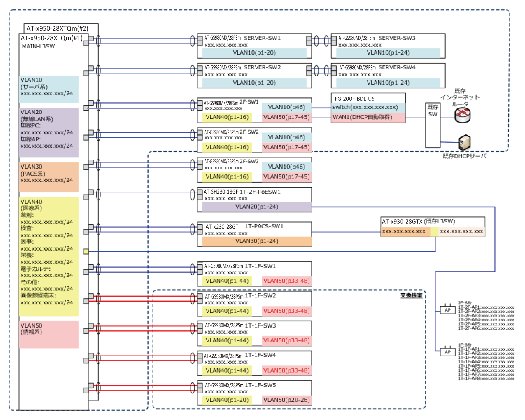Screen dimensions: 525x420
Task: Click VLAN40(p1-16) block in 2F-SW1
Action: click(227, 117)
